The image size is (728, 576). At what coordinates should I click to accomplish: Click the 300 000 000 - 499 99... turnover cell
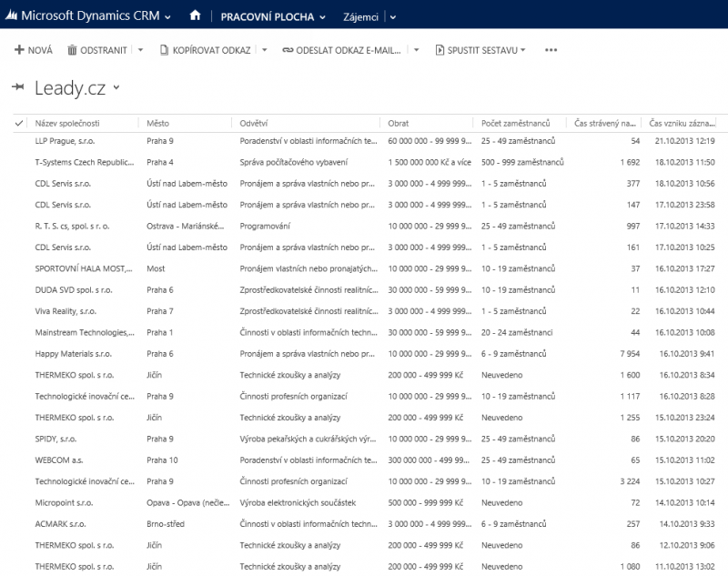429,460
